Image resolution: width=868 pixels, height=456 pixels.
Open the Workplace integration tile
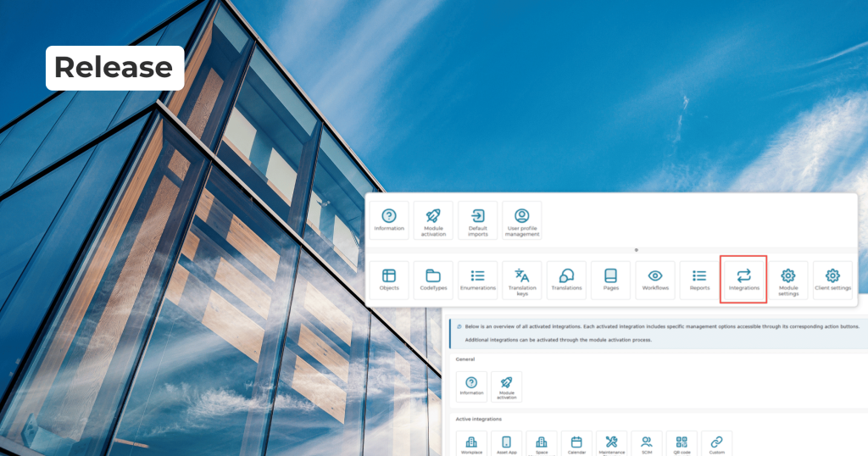471,444
